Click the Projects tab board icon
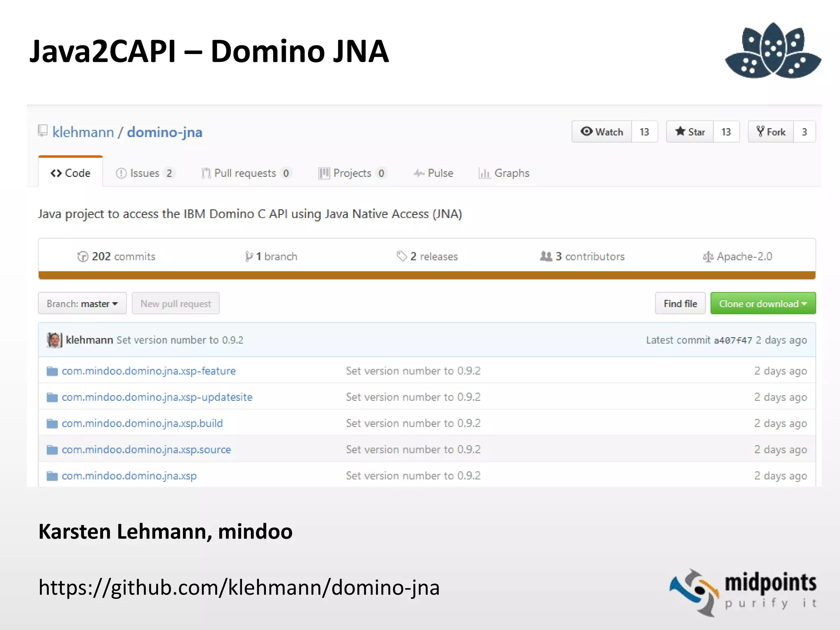Screen dimensions: 840x630 click(324, 173)
